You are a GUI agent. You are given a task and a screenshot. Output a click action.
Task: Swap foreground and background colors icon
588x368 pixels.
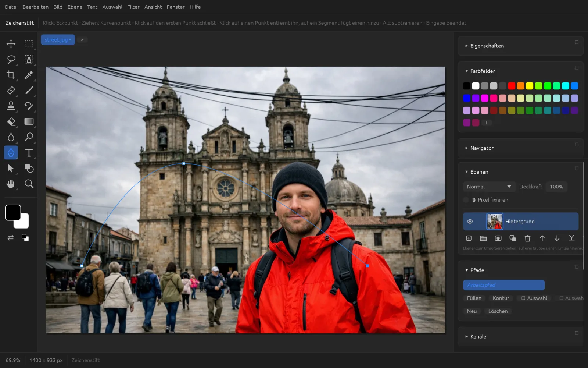point(11,238)
